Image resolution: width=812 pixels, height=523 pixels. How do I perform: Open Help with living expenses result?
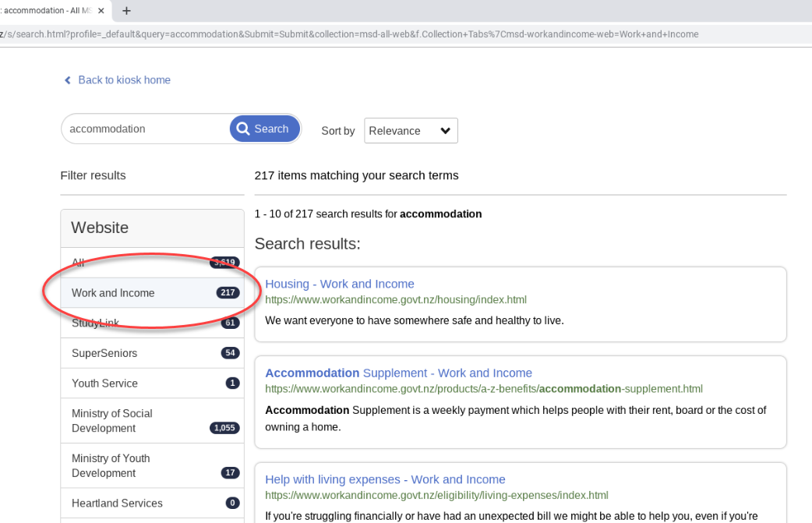(x=385, y=479)
